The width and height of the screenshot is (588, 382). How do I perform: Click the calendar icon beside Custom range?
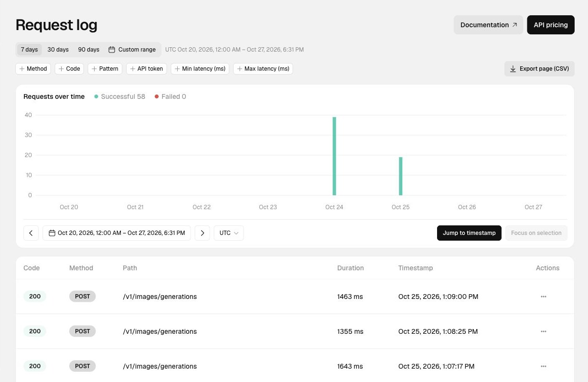(112, 50)
